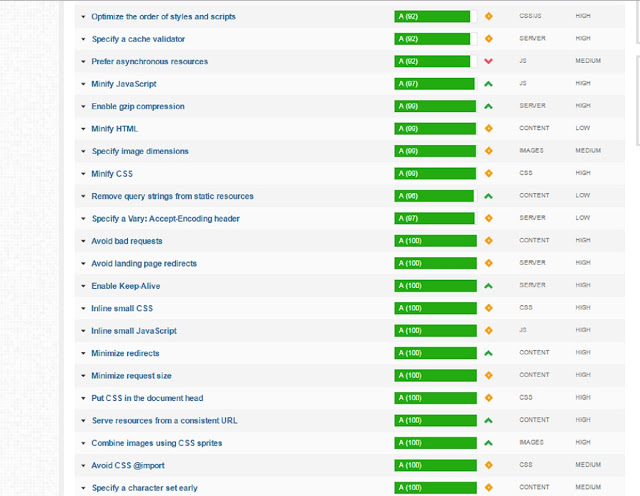Image resolution: width=640 pixels, height=496 pixels.
Task: Click the MEDIUM priority label in Prefer asynchronous resources row
Action: point(588,61)
